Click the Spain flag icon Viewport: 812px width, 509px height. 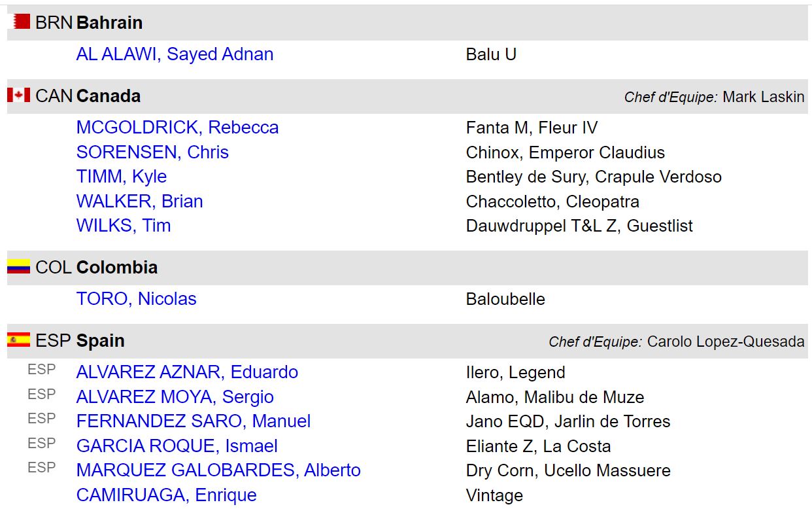click(x=19, y=340)
